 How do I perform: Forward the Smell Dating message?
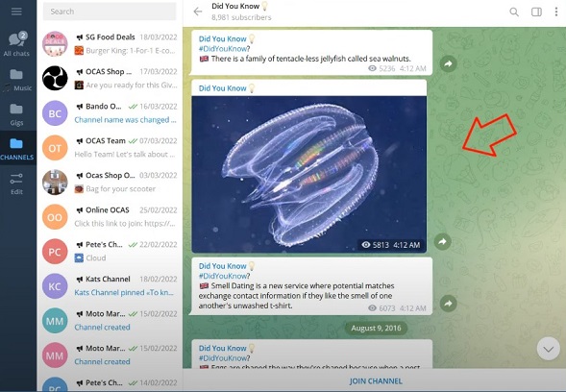(x=449, y=304)
